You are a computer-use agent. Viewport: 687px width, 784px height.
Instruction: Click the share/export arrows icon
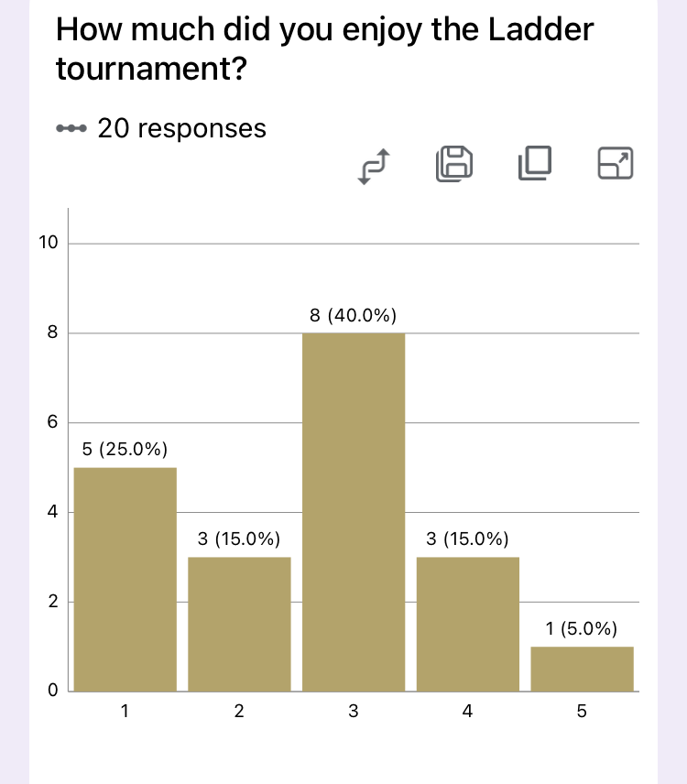(374, 166)
